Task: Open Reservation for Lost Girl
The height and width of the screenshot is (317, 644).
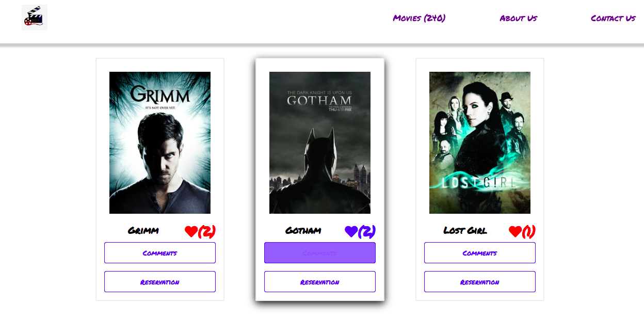Action: pos(480,282)
